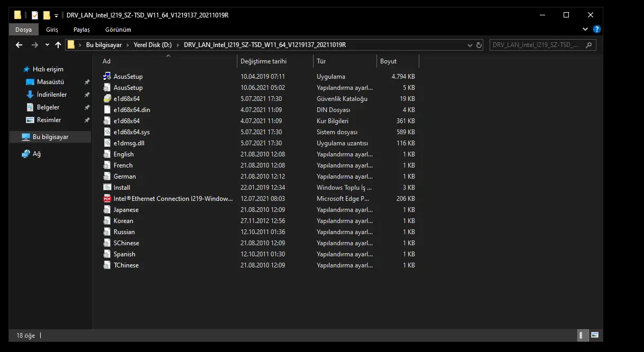Click the 27.11.2012 12:56 date cell
The width and height of the screenshot is (644, 352).
tap(263, 221)
